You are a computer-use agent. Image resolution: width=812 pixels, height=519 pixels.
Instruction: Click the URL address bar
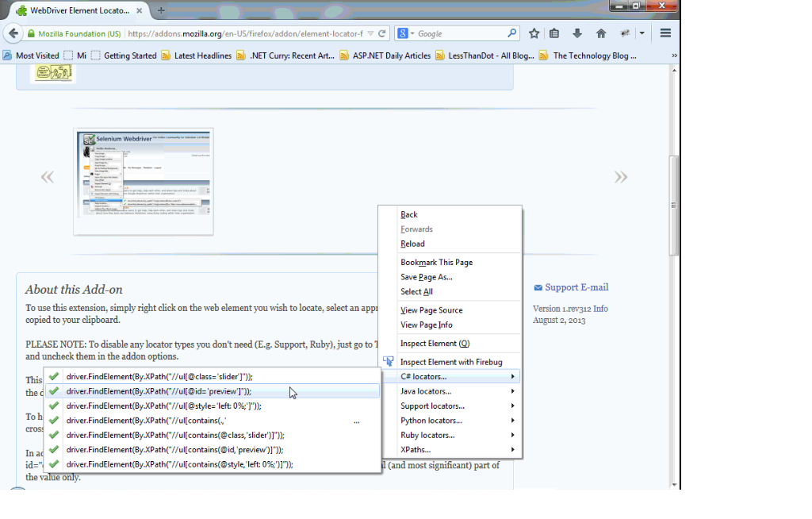(244, 33)
